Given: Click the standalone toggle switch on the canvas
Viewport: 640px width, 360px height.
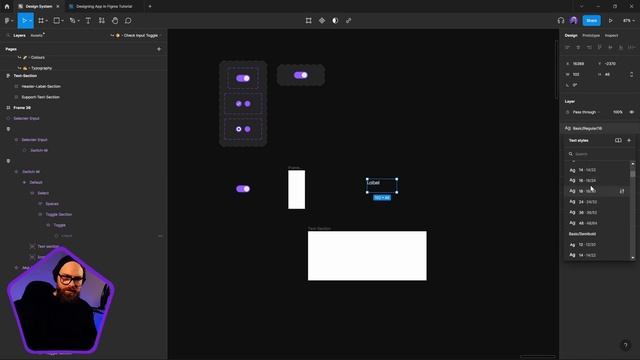Looking at the screenshot, I should pos(243,189).
